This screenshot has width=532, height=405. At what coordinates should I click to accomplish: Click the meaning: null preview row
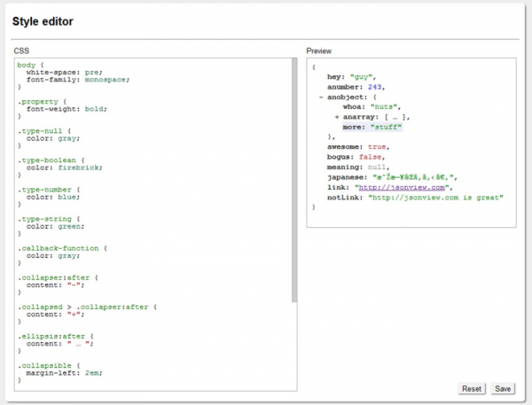click(x=358, y=167)
